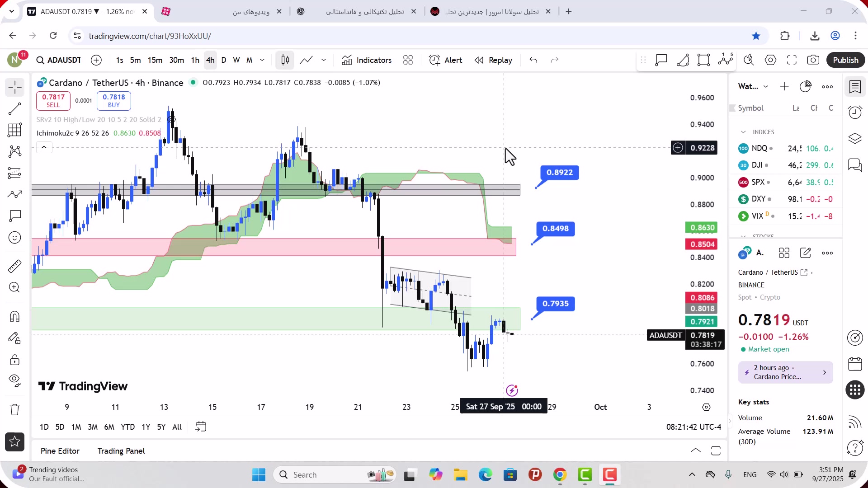Screen dimensions: 868x488
Task: Select the 3M date range
Action: coord(93,427)
